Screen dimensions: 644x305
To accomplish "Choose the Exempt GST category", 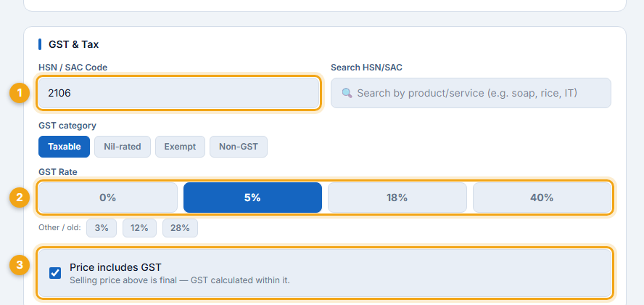I will pos(180,147).
